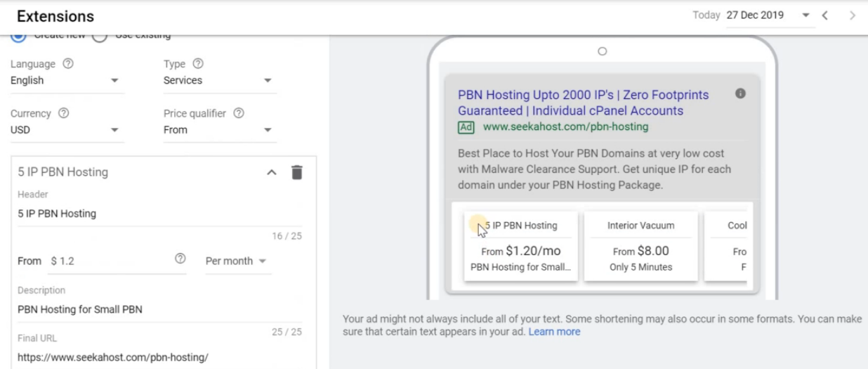Select the Use existing radio button
Viewport: 868px width, 369px height.
pyautogui.click(x=100, y=36)
